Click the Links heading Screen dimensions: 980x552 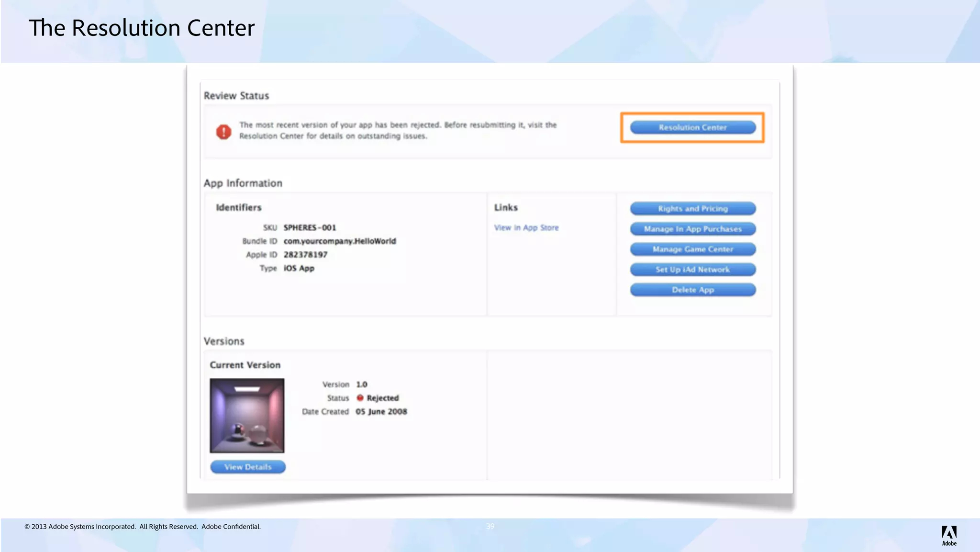coord(506,207)
